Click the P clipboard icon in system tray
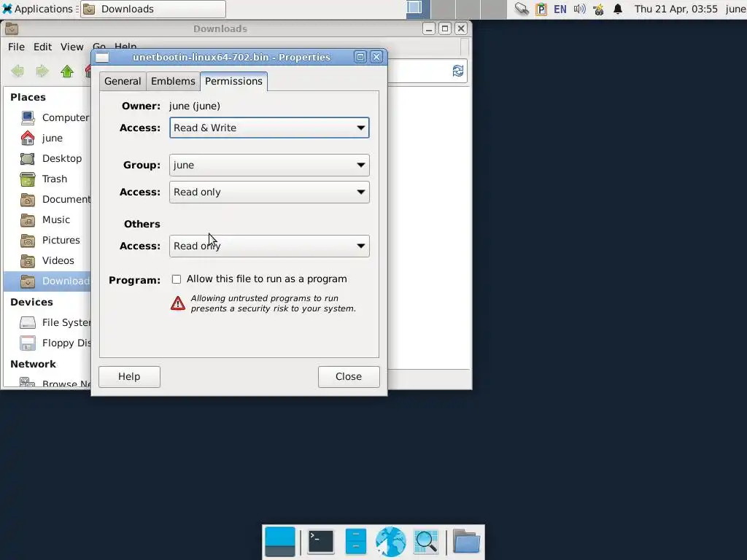 click(x=541, y=9)
